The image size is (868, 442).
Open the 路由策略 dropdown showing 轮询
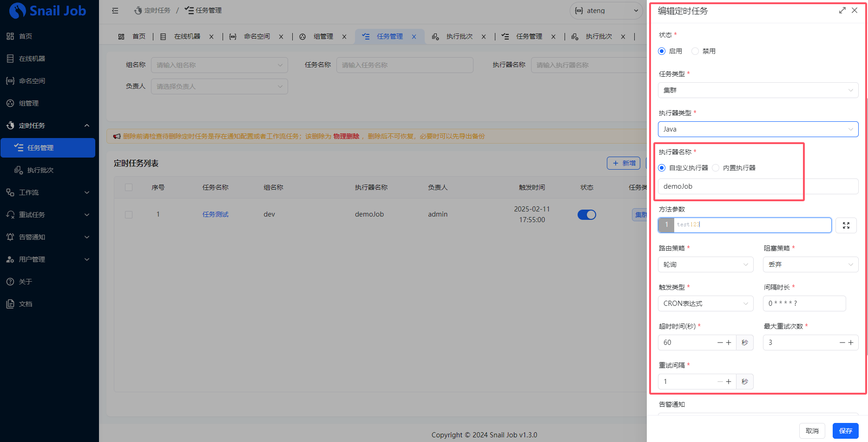pos(705,264)
